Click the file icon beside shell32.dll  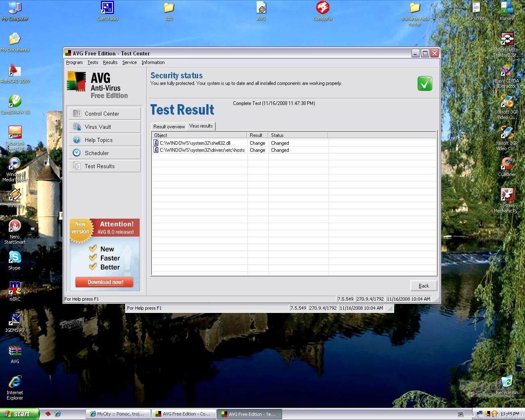click(x=156, y=143)
